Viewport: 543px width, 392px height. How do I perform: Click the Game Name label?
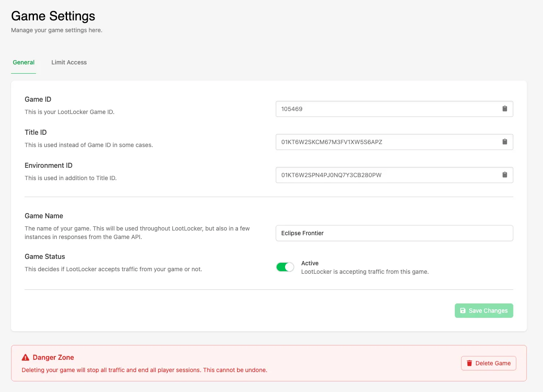[44, 216]
